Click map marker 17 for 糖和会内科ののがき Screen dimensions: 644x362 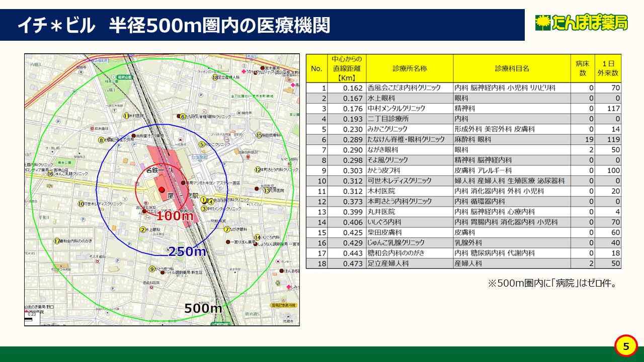57,241
